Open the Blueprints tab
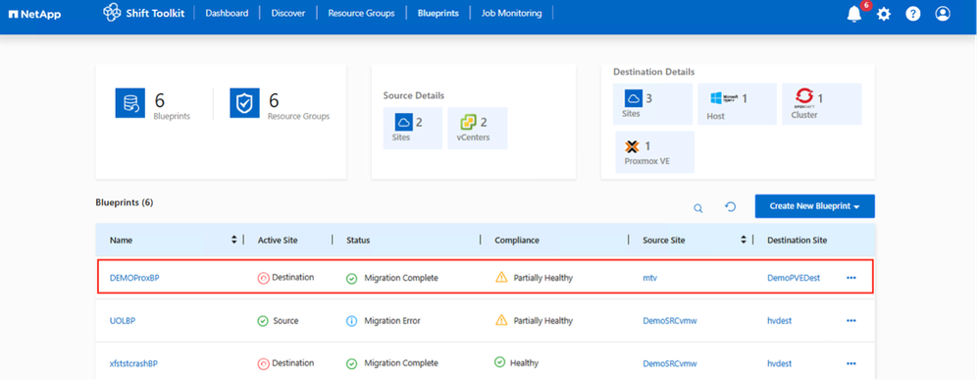 (x=438, y=13)
